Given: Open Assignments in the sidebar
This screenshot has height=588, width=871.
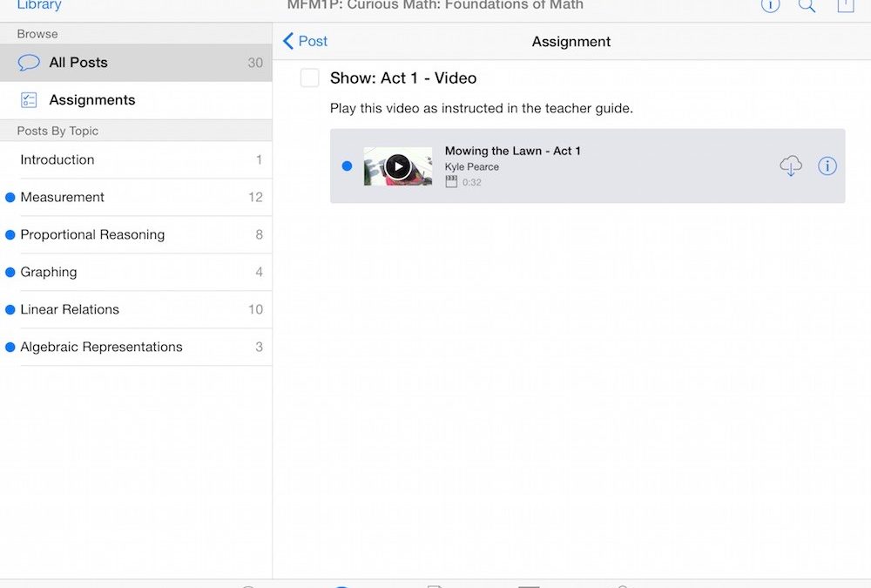Looking at the screenshot, I should [x=92, y=100].
